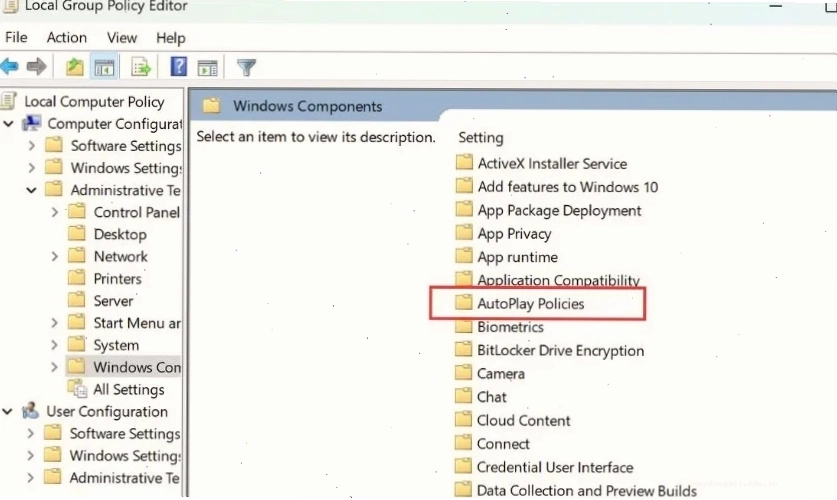Collapse the Computer Configuration node
This screenshot has height=500, width=837.
tap(8, 124)
